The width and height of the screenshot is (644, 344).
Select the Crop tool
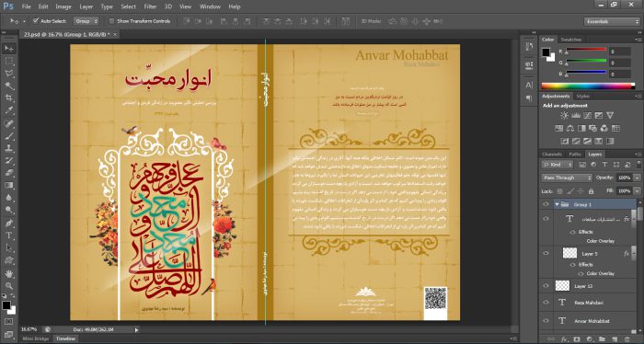[8, 98]
